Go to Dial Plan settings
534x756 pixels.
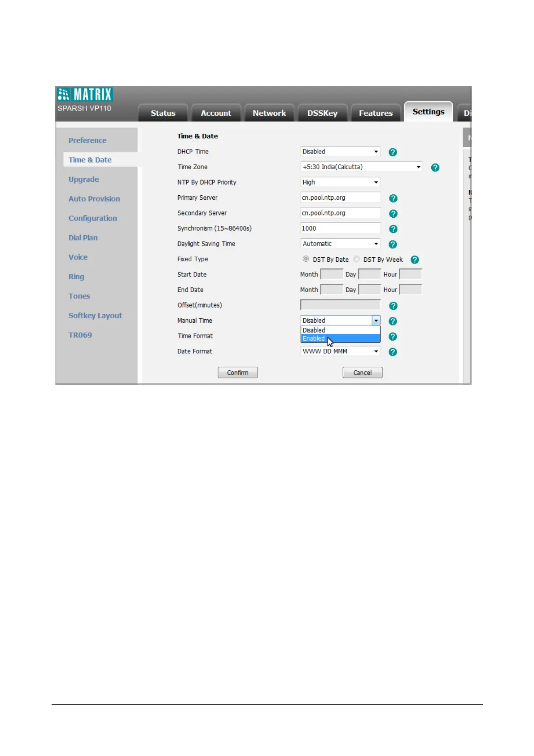click(x=83, y=238)
